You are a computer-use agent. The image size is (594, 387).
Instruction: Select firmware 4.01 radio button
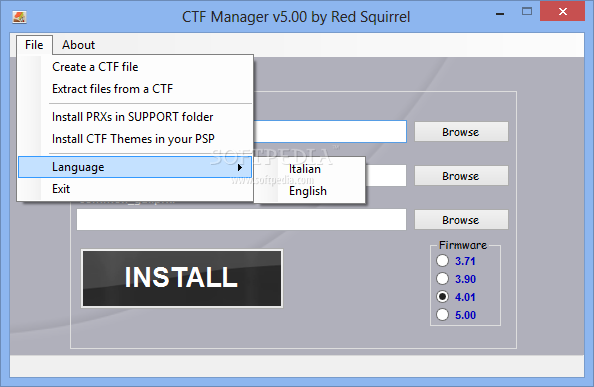click(442, 296)
